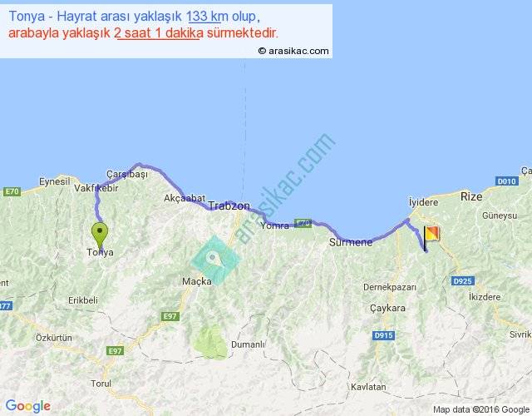This screenshot has height=416, width=532.
Task: Click the Map data ©2016 Google attribution
Action: pos(480,409)
